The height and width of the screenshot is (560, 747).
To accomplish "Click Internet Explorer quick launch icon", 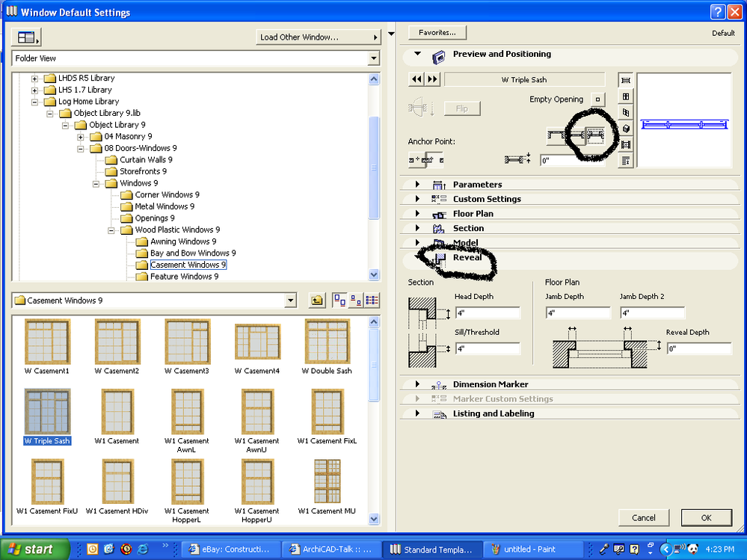I will (143, 549).
